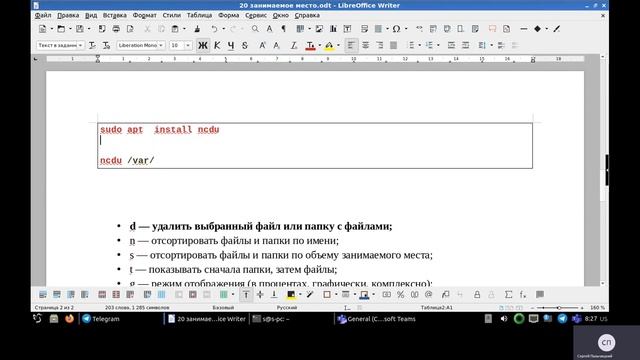Viewport: 640px width, 360px height.
Task: Open Firefox from the taskbar
Action: tap(69, 318)
